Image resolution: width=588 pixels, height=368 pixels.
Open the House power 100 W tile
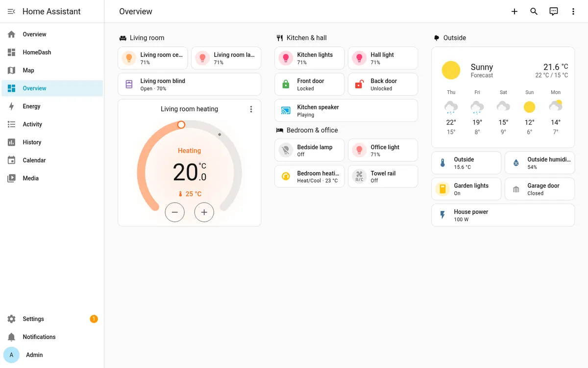tap(503, 215)
